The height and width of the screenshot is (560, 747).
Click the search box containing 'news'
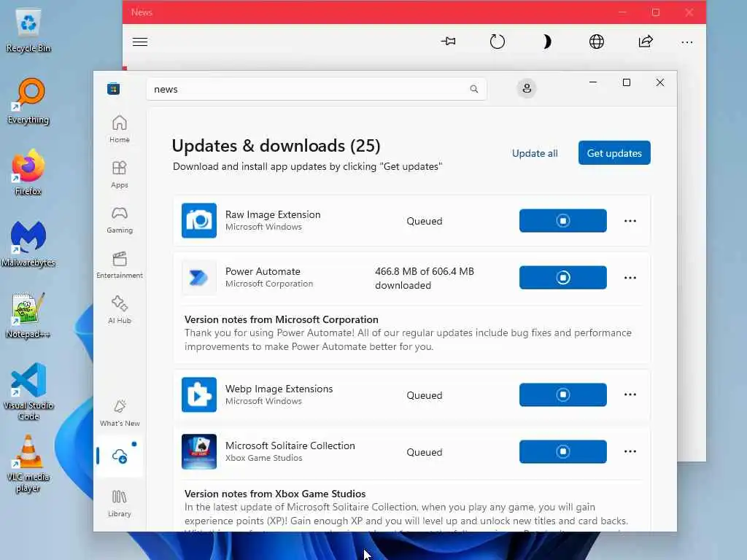point(317,89)
